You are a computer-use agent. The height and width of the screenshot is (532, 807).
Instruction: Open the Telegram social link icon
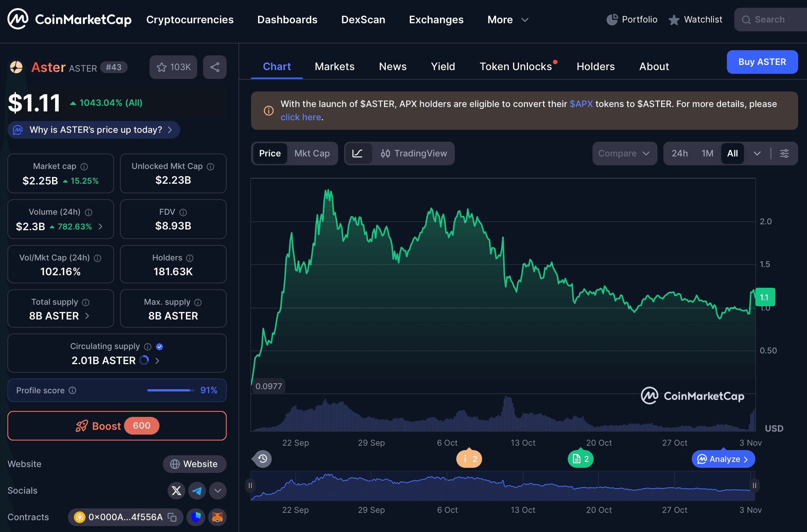click(197, 491)
